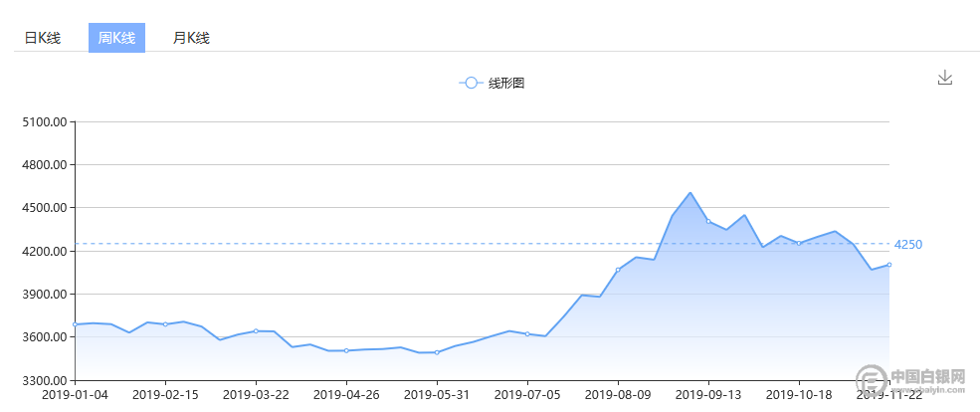
Task: Click the 4250 average line label
Action: coord(908,244)
